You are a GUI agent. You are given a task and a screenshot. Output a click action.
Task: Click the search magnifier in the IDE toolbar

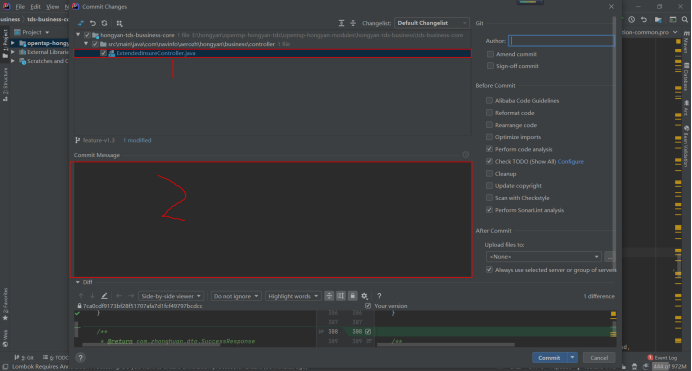[x=684, y=19]
